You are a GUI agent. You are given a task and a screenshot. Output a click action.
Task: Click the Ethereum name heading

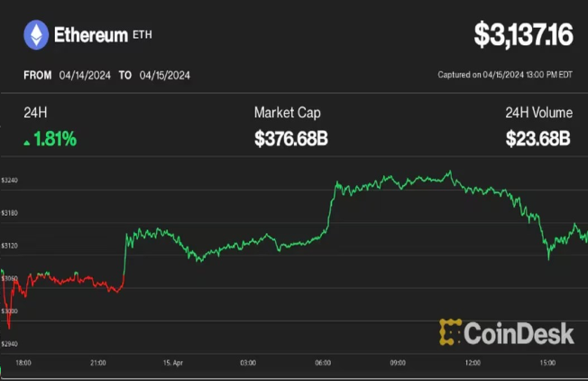91,35
